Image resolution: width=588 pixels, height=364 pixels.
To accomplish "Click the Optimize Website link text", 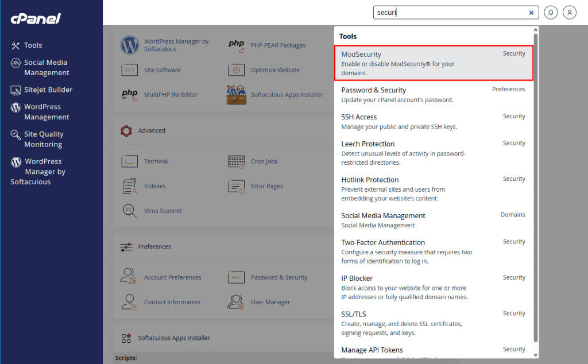I will coord(275,69).
